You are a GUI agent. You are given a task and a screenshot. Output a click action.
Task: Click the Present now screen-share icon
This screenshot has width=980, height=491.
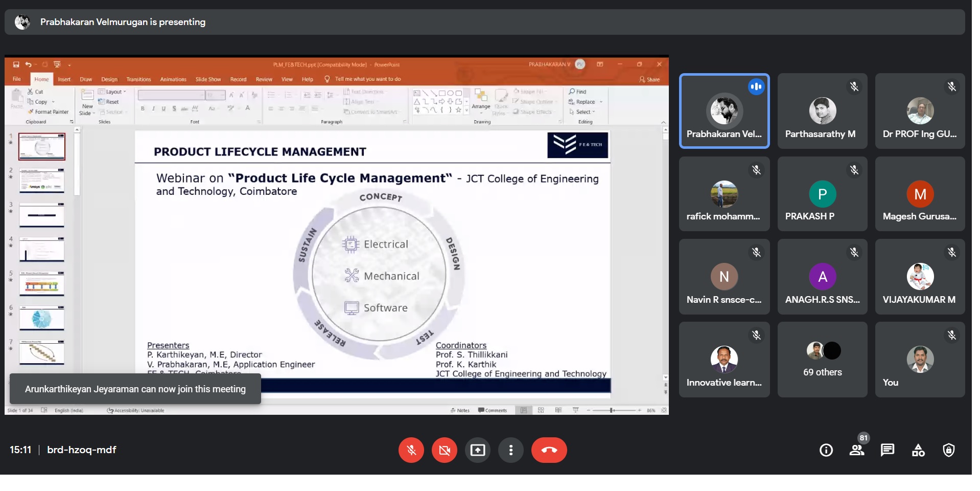pos(478,450)
